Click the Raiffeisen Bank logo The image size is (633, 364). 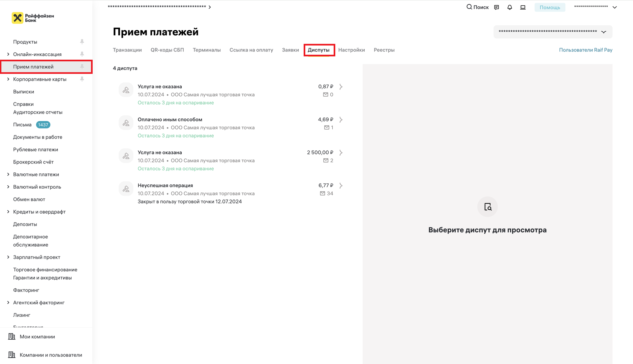[33, 18]
